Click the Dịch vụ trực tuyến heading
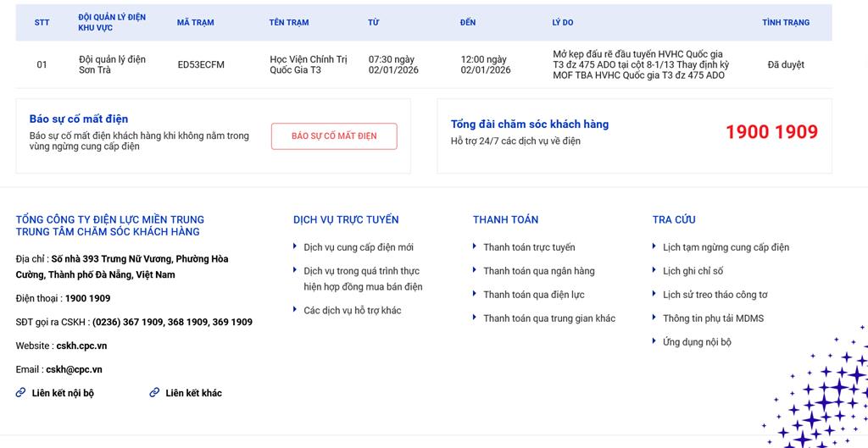 (x=346, y=219)
